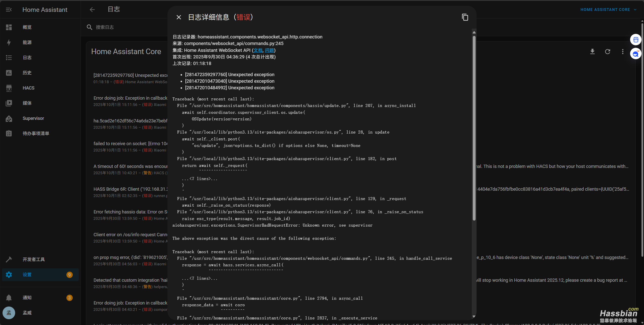Refresh the Home Assistant Core logs

coord(608,52)
